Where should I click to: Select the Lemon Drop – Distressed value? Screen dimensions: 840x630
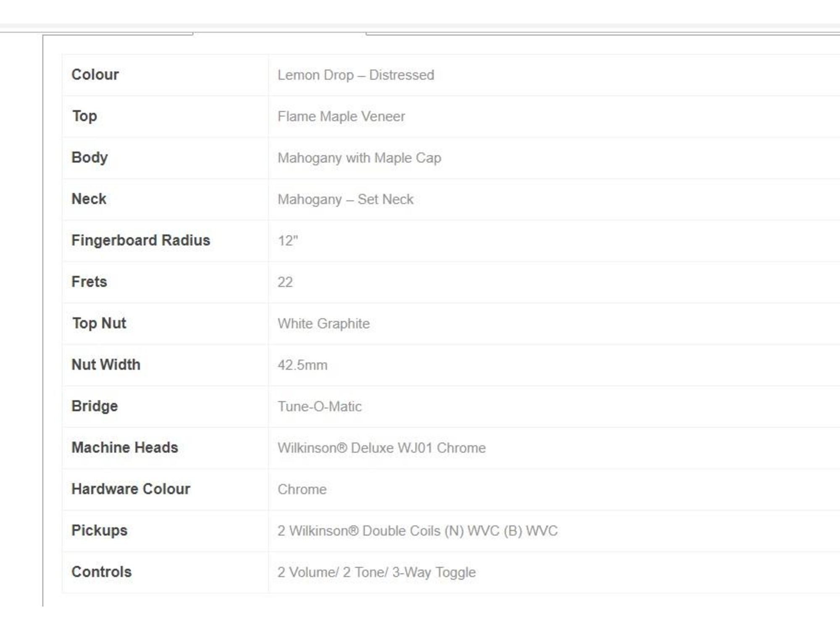coord(356,75)
